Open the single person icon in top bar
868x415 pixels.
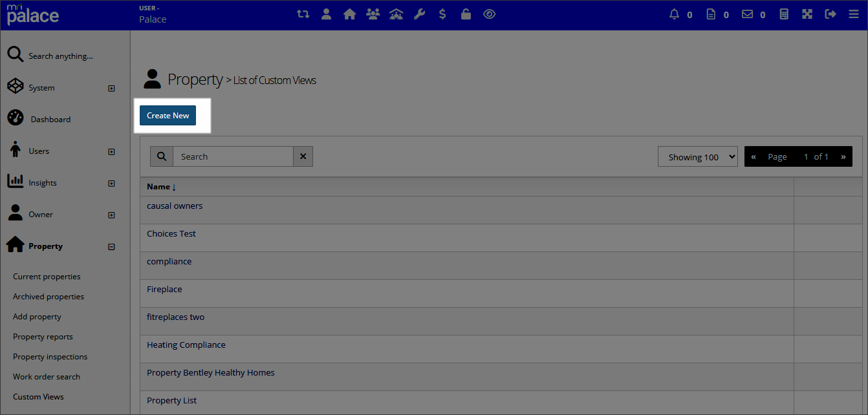coord(327,14)
